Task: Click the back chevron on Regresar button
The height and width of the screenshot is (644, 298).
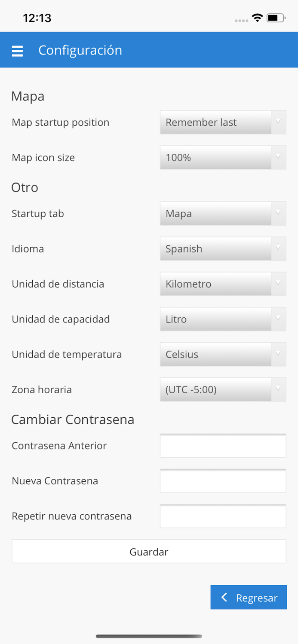Action: click(x=224, y=597)
